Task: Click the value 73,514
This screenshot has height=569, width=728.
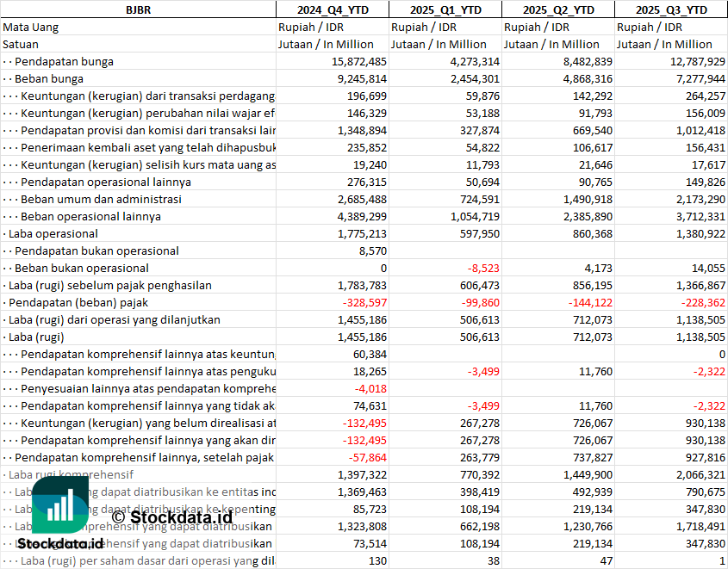Action: [370, 542]
